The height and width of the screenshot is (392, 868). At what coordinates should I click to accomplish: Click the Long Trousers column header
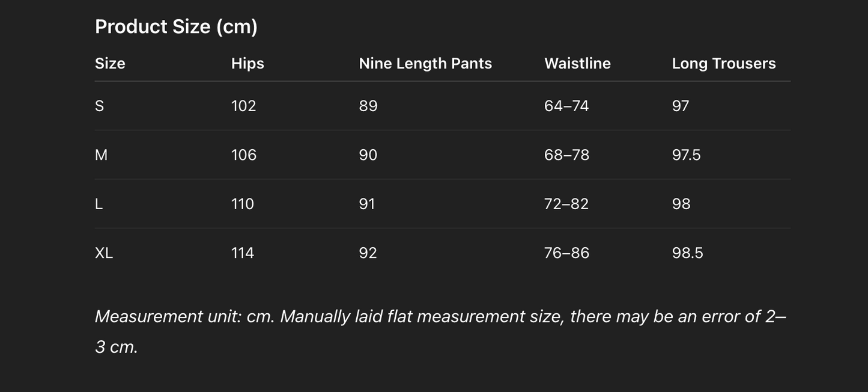click(x=723, y=64)
